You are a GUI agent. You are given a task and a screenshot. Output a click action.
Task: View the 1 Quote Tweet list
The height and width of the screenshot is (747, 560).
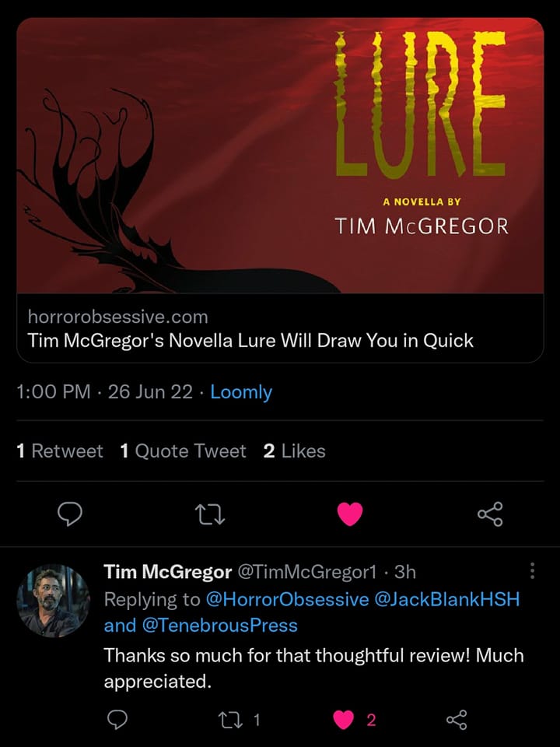pos(184,451)
